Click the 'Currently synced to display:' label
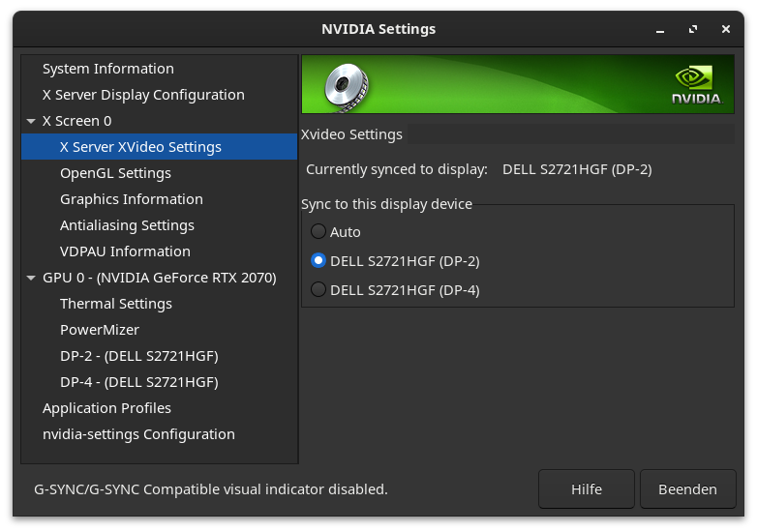This screenshot has height=532, width=757. [x=396, y=169]
